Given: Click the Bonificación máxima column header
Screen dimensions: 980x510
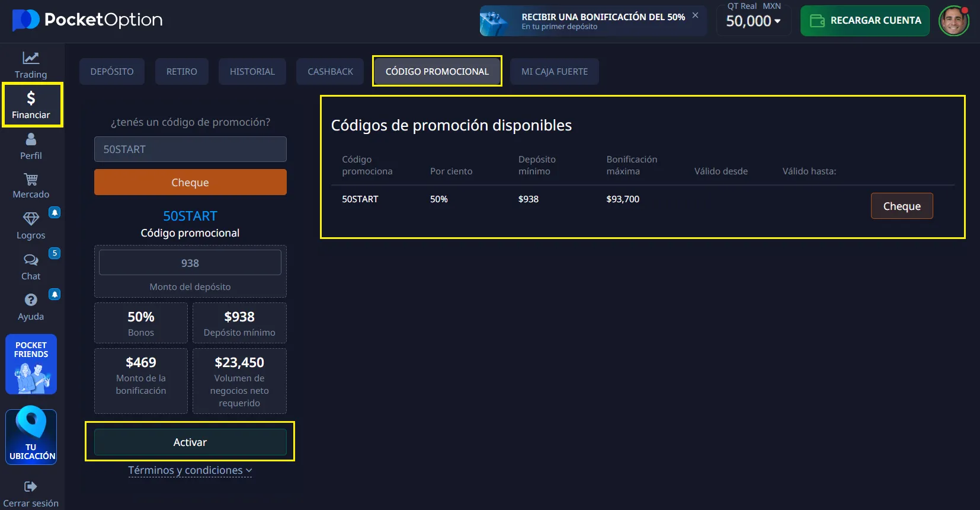Looking at the screenshot, I should 632,165.
